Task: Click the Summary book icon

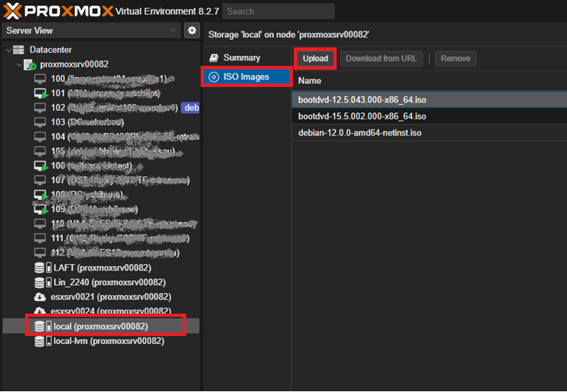Action: (214, 58)
